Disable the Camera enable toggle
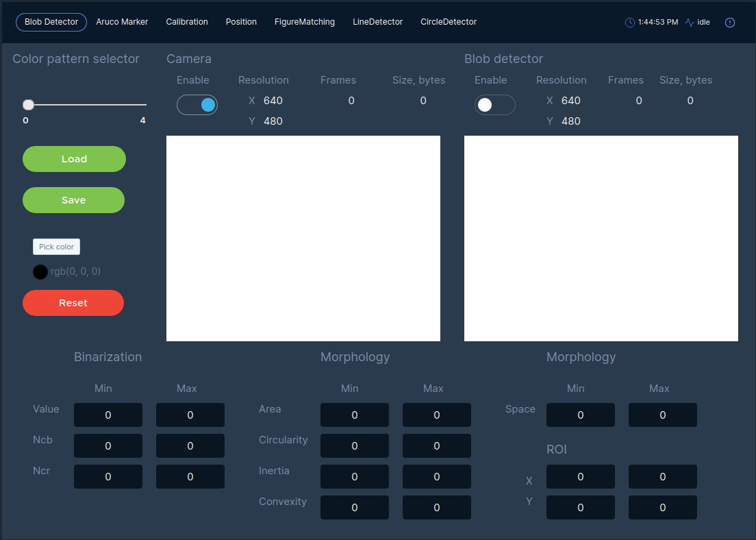This screenshot has width=756, height=540. pos(197,105)
